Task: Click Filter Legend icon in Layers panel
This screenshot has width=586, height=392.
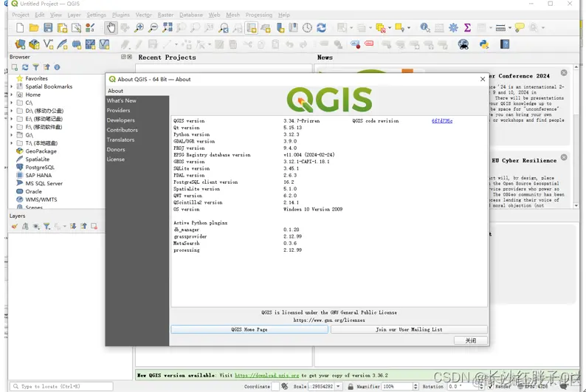Action: tap(46, 227)
